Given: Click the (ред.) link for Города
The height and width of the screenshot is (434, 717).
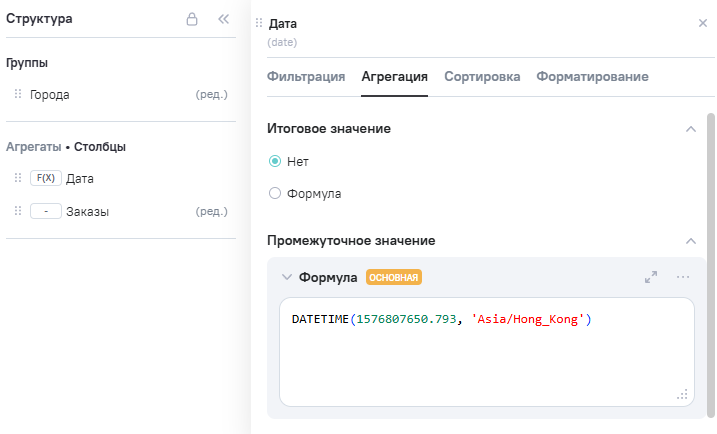Looking at the screenshot, I should click(x=211, y=94).
